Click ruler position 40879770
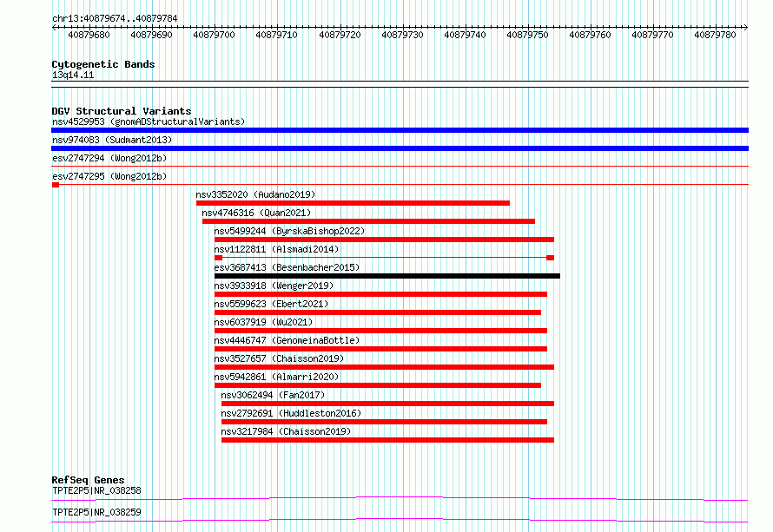 coord(653,35)
